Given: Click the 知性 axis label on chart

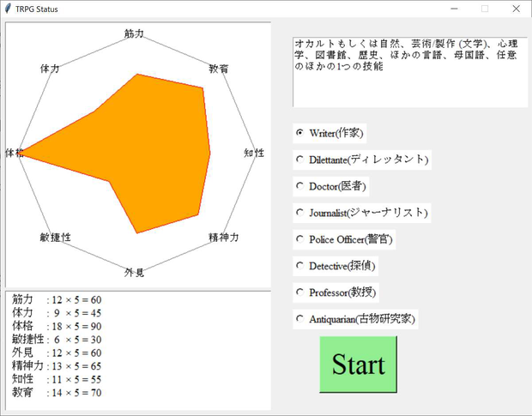Looking at the screenshot, I should (x=254, y=153).
